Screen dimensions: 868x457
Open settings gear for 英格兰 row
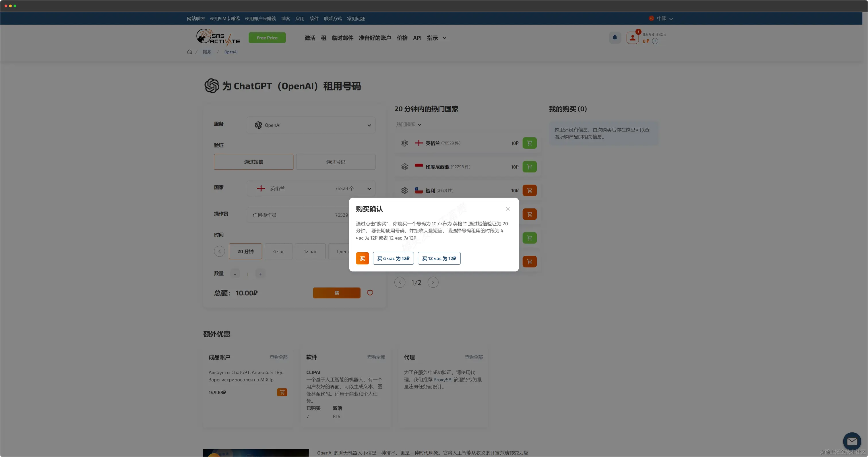click(404, 143)
